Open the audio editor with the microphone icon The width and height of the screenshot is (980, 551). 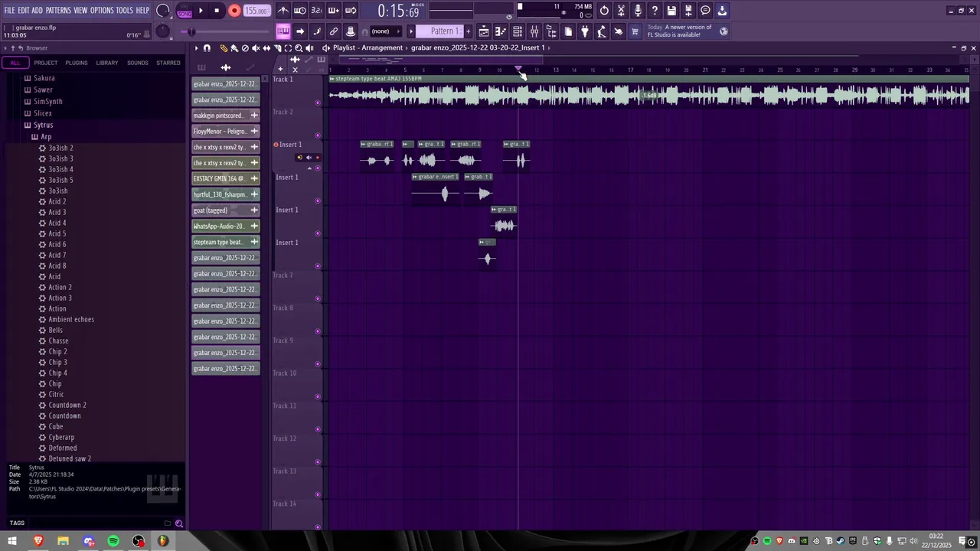[x=638, y=11]
